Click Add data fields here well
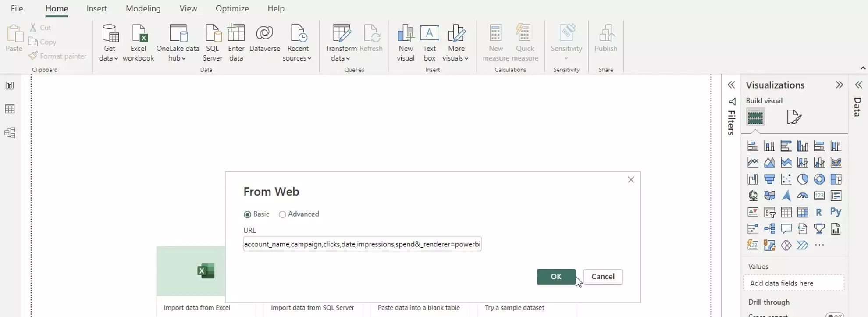The width and height of the screenshot is (868, 317). tap(794, 283)
